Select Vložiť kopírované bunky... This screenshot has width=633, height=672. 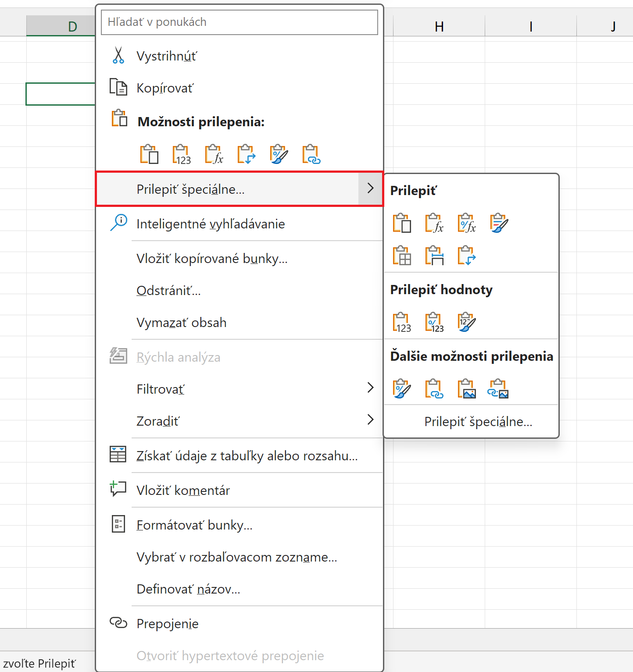click(240, 259)
